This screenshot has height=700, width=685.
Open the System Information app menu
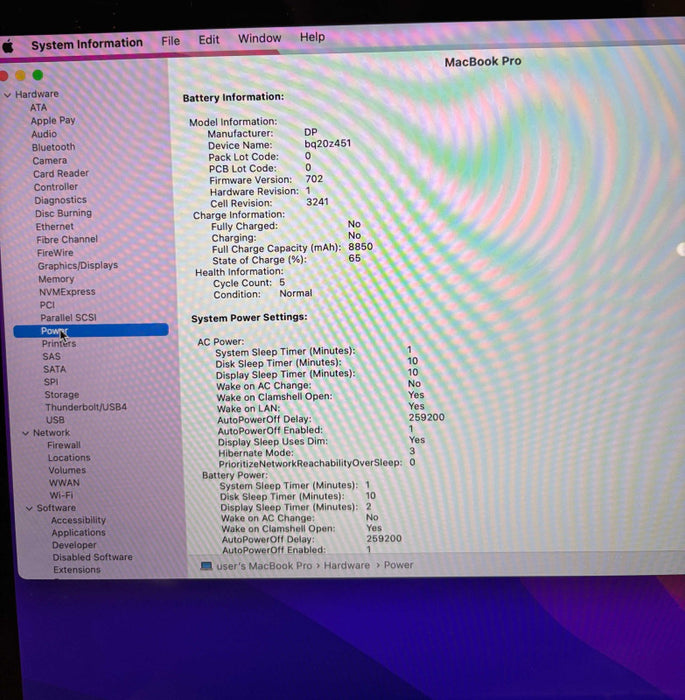(87, 44)
